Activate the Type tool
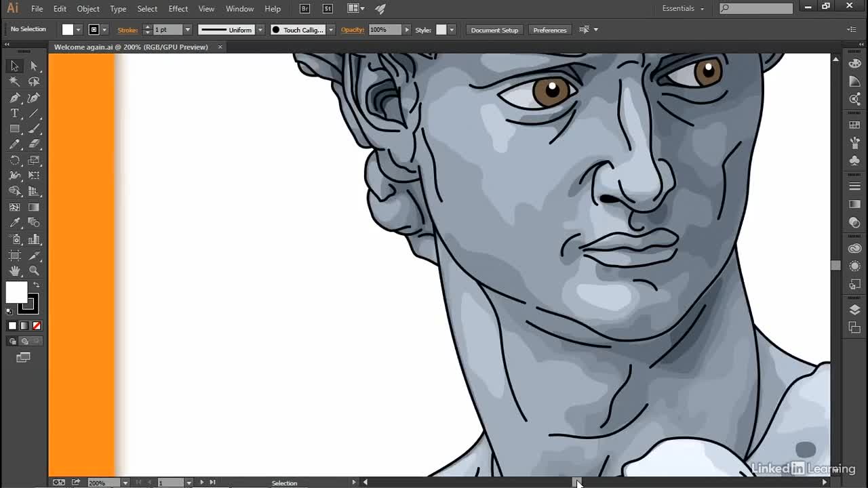 pos(14,113)
